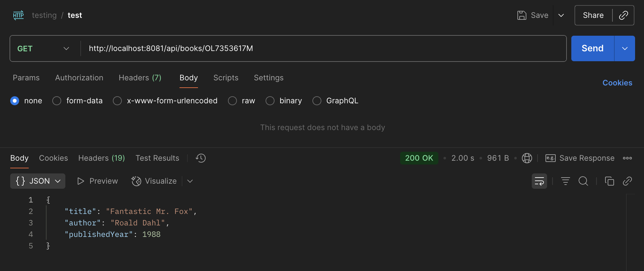The image size is (644, 271).
Task: Switch to the Headers (7) request tab
Action: 140,78
